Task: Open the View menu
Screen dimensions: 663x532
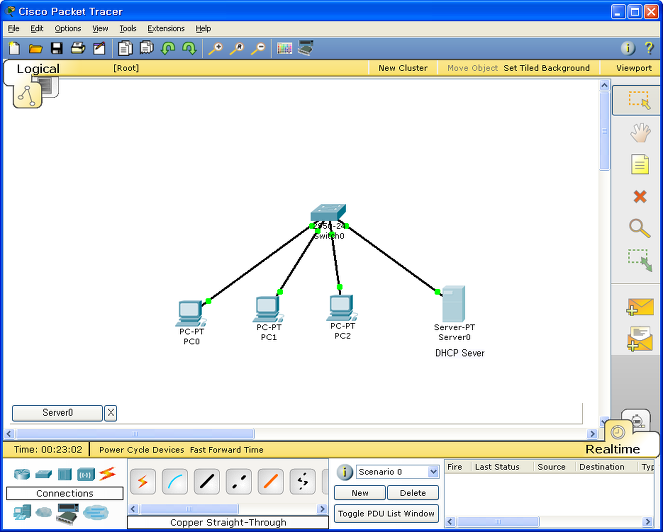Action: point(100,28)
